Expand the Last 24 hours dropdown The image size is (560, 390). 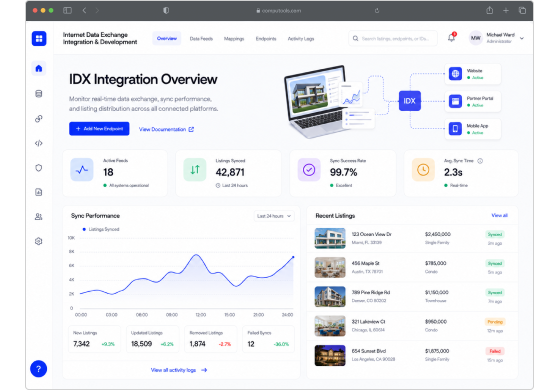[274, 216]
